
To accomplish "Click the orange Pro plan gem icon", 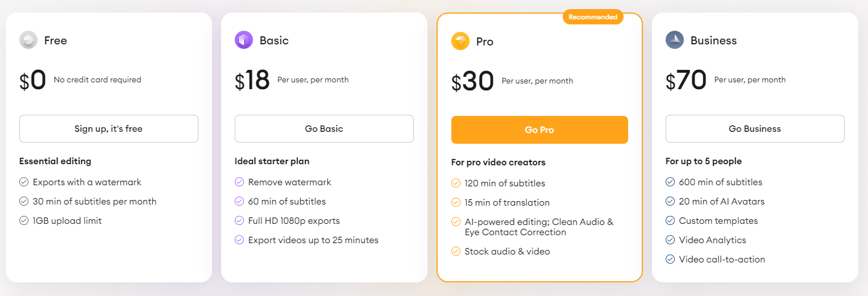I will tap(460, 41).
